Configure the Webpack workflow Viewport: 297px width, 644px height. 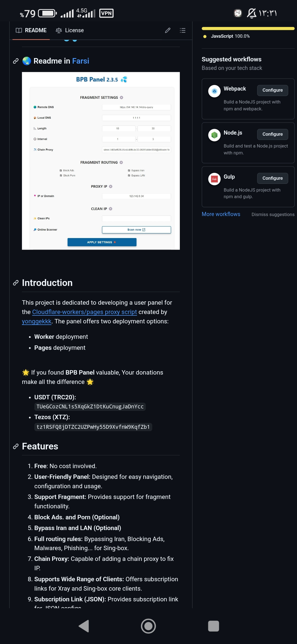[273, 90]
